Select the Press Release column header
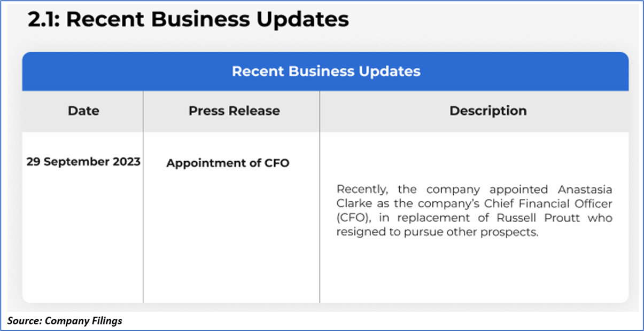This screenshot has width=644, height=331. coord(234,111)
